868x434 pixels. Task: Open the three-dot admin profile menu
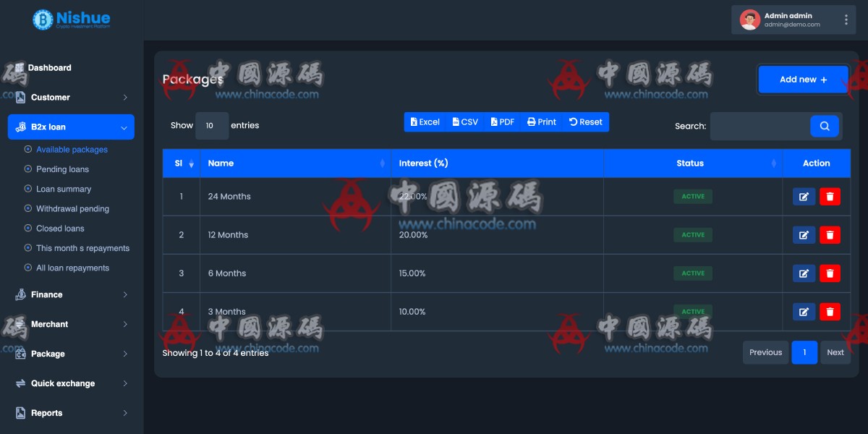point(846,20)
